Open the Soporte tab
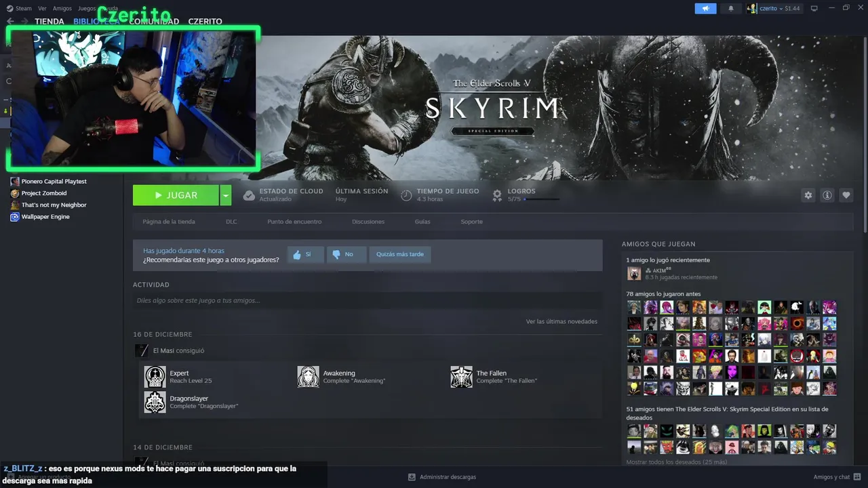Image resolution: width=868 pixels, height=488 pixels. click(472, 222)
